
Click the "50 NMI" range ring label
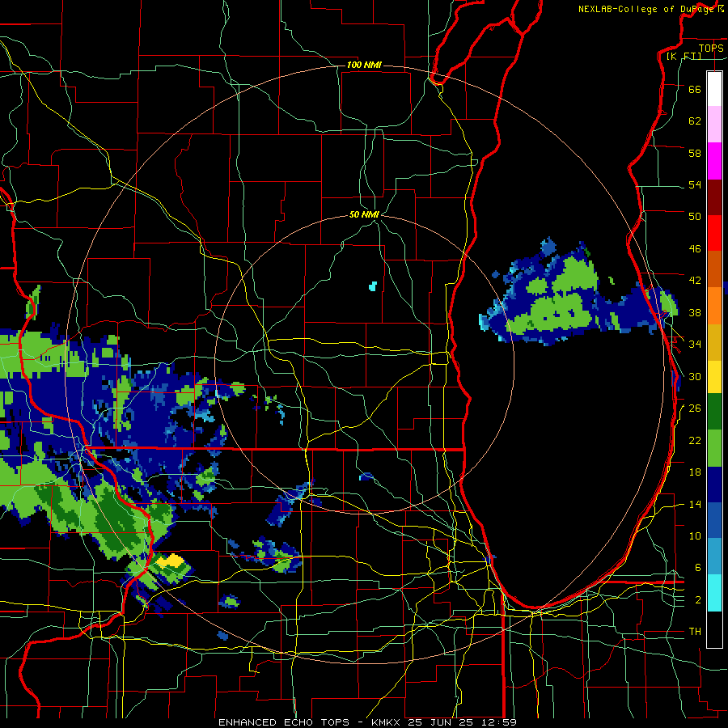tap(364, 214)
